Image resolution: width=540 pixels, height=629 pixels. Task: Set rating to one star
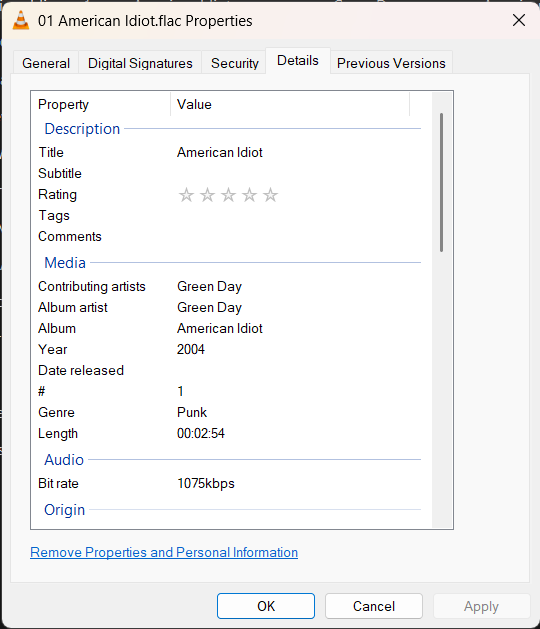point(186,195)
